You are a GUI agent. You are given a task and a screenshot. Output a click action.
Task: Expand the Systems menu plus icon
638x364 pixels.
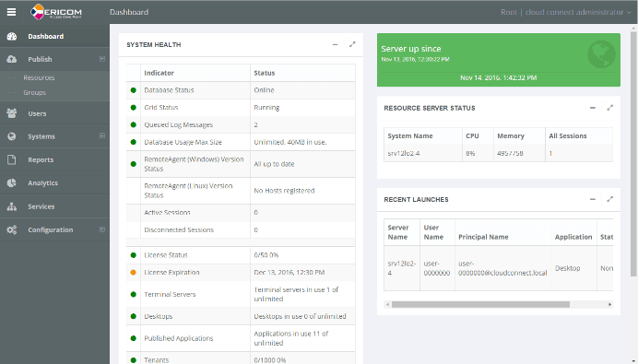tap(102, 135)
